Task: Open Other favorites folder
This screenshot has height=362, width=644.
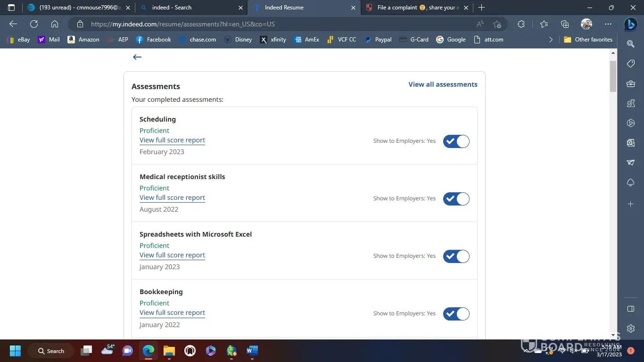Action: [588, 40]
